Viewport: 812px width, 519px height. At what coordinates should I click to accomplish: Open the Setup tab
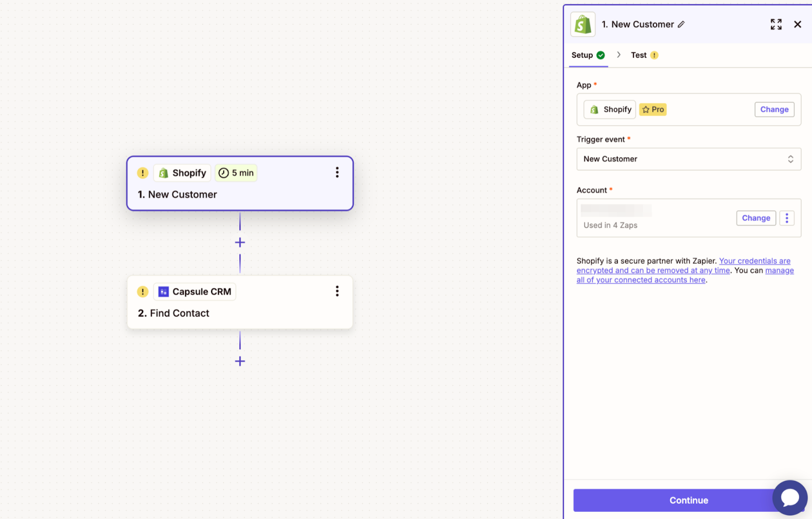(x=588, y=55)
